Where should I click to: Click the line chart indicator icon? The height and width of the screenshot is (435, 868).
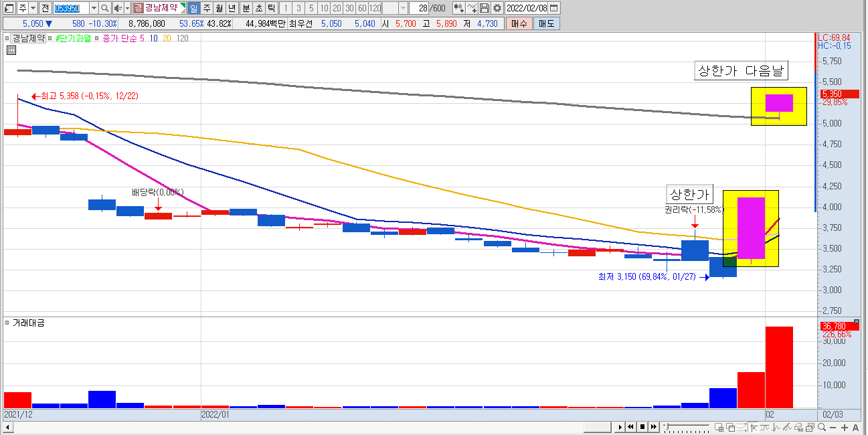pyautogui.click(x=776, y=428)
